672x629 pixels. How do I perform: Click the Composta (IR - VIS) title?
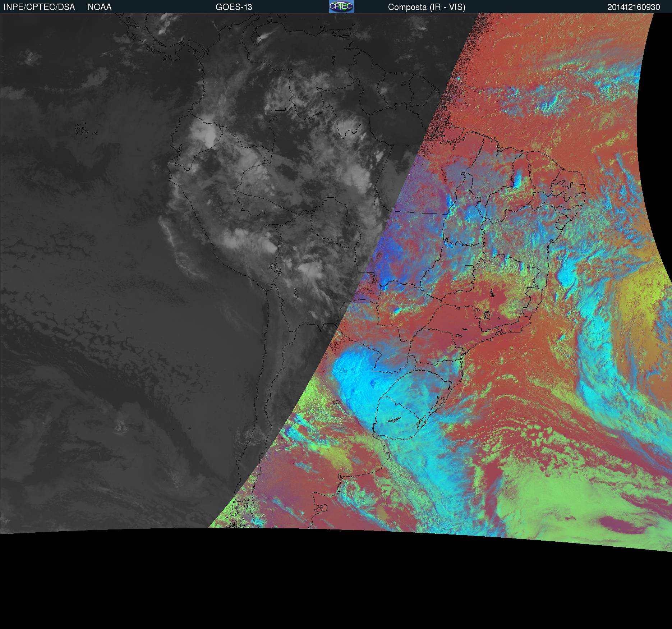point(427,7)
